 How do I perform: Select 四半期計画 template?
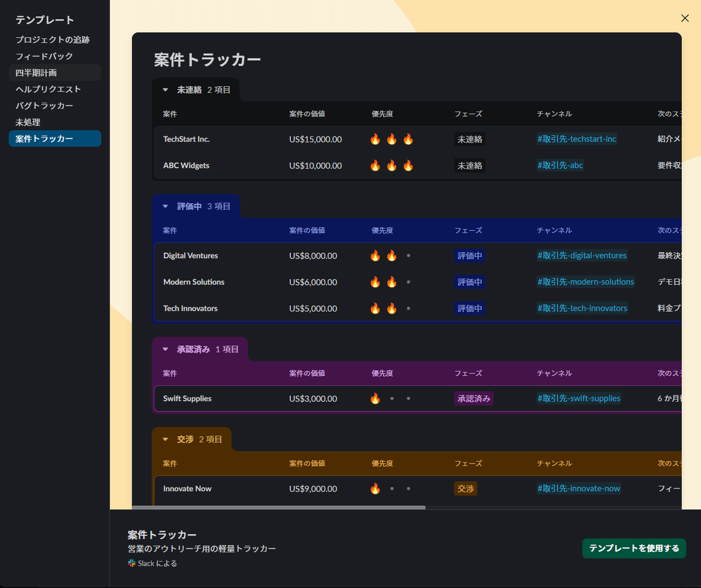click(x=55, y=73)
